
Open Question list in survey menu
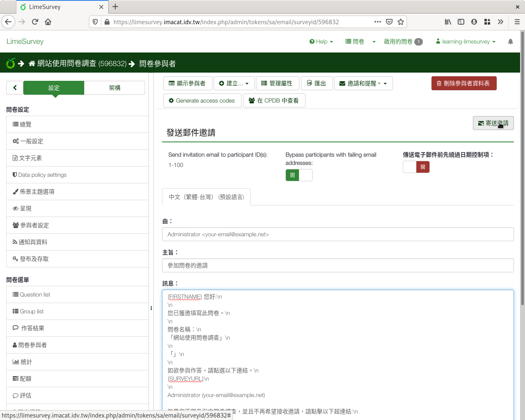coord(78,294)
